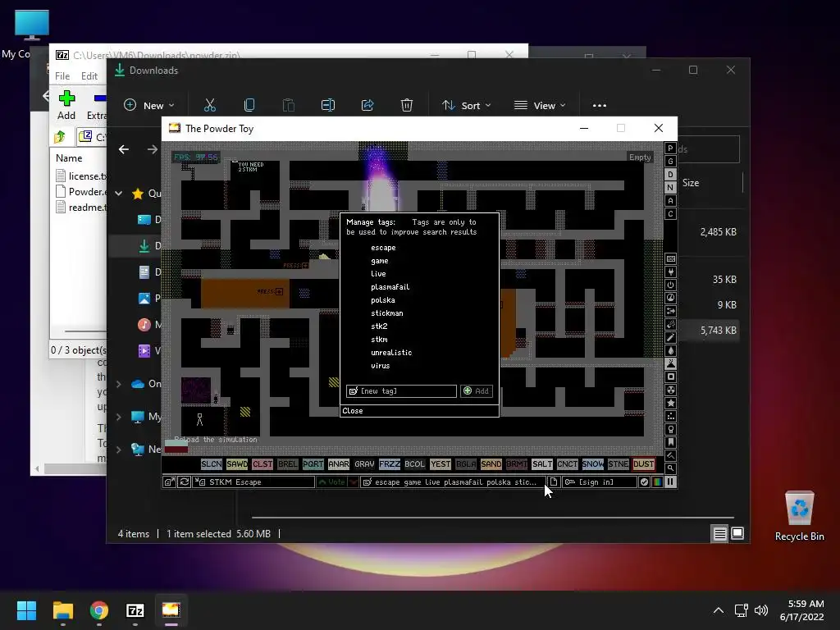Open the Powered Materials category icon
This screenshot has width=840, height=630.
coord(670,285)
